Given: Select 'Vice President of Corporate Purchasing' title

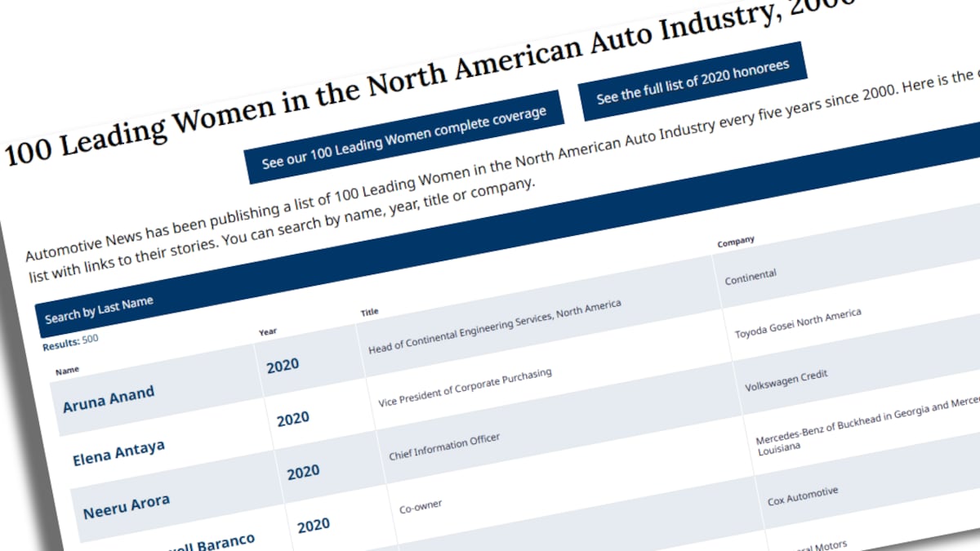Looking at the screenshot, I should click(465, 389).
